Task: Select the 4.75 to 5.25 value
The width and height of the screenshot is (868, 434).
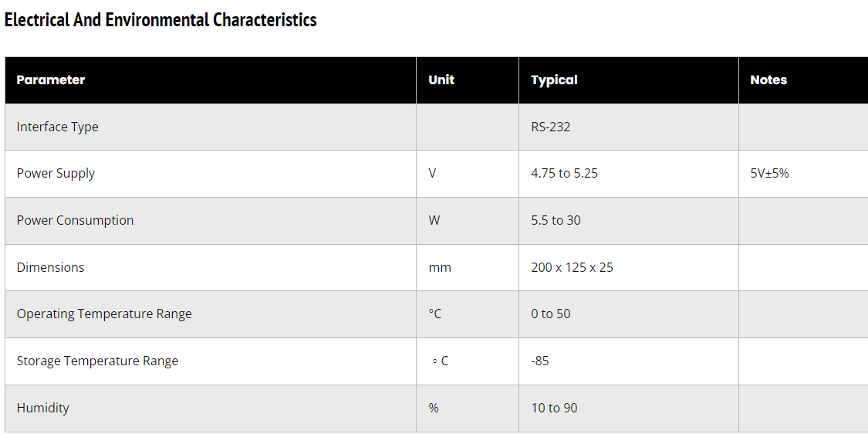Action: pos(564,173)
